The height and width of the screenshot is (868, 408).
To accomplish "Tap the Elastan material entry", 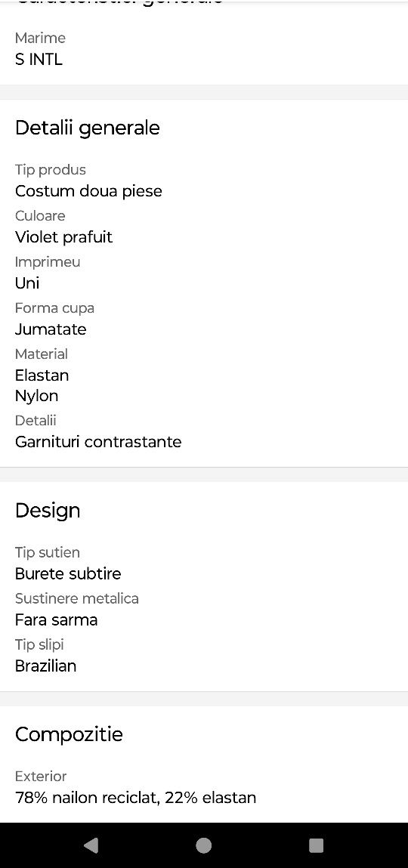I will pyautogui.click(x=42, y=375).
